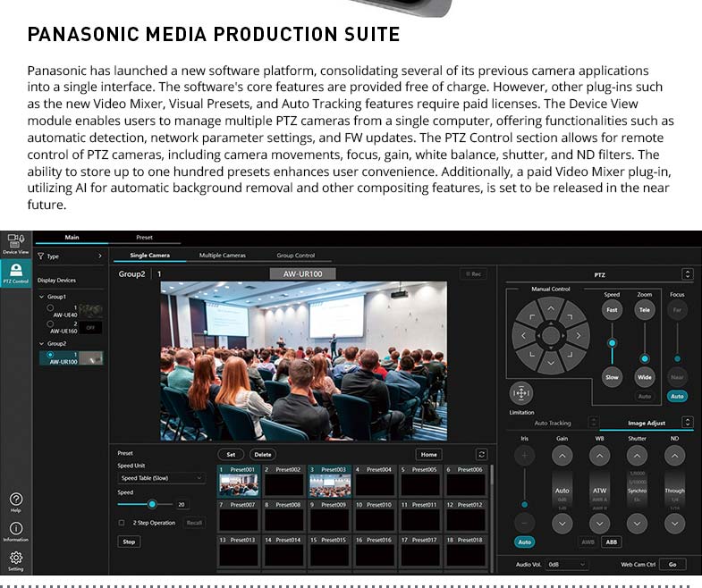The height and width of the screenshot is (588, 702).
Task: Tilt camera up with the up arrow
Action: 551,308
